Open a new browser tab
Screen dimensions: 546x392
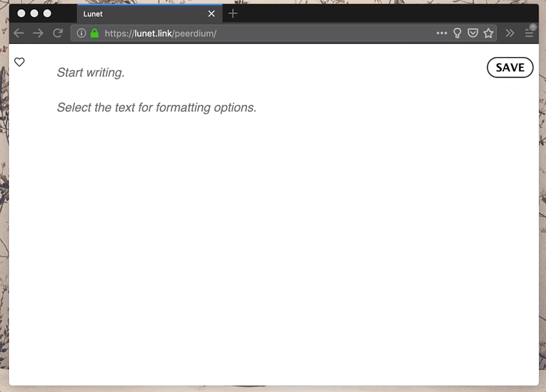(233, 14)
